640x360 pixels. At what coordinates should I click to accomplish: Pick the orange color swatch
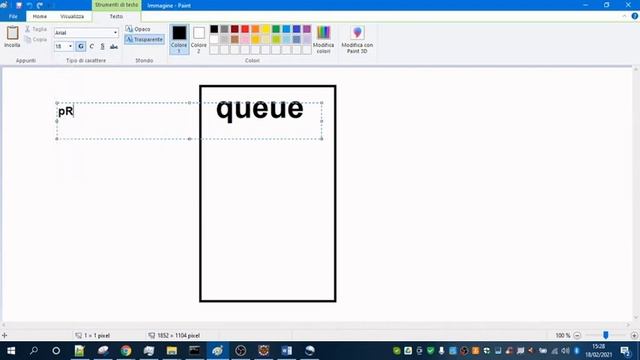coord(255,29)
